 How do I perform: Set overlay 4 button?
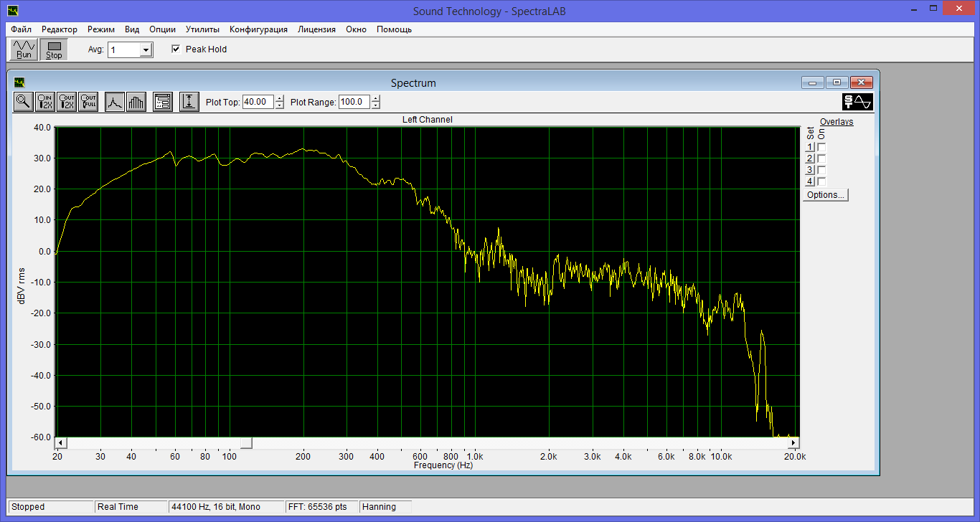[810, 181]
